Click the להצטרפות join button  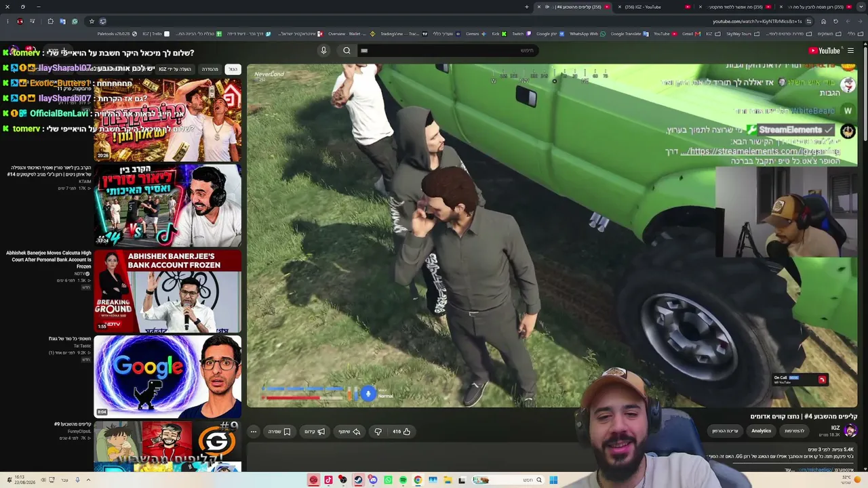(x=795, y=430)
